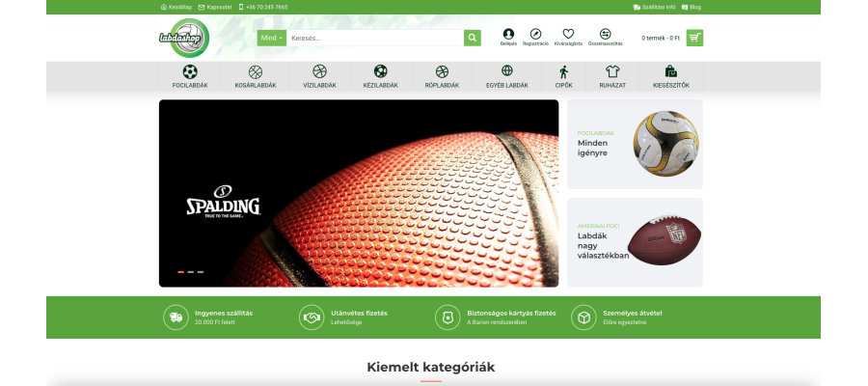This screenshot has height=386, width=868.
Task: Click the Vízilabdák ball icon
Action: coord(319,71)
